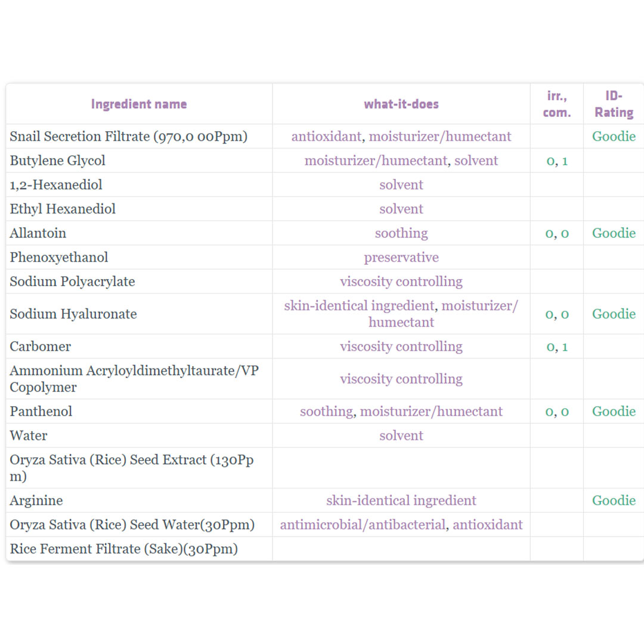Click the soothing link beside Allantoin
The width and height of the screenshot is (644, 644).
point(401,233)
